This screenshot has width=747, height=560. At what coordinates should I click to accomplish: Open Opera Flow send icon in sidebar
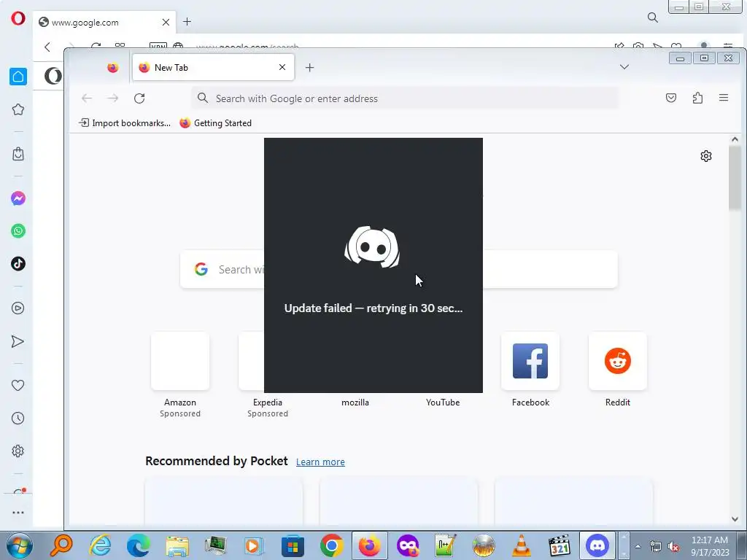(x=18, y=341)
